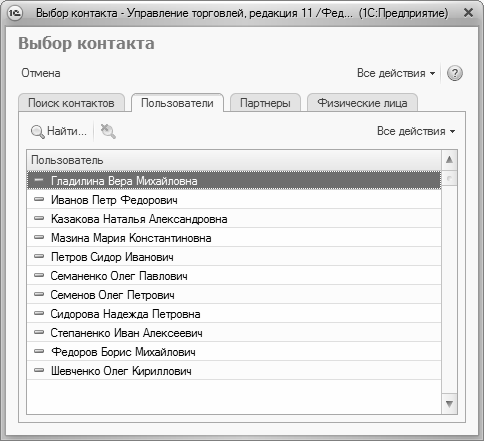Click the Отмена button

(x=41, y=73)
